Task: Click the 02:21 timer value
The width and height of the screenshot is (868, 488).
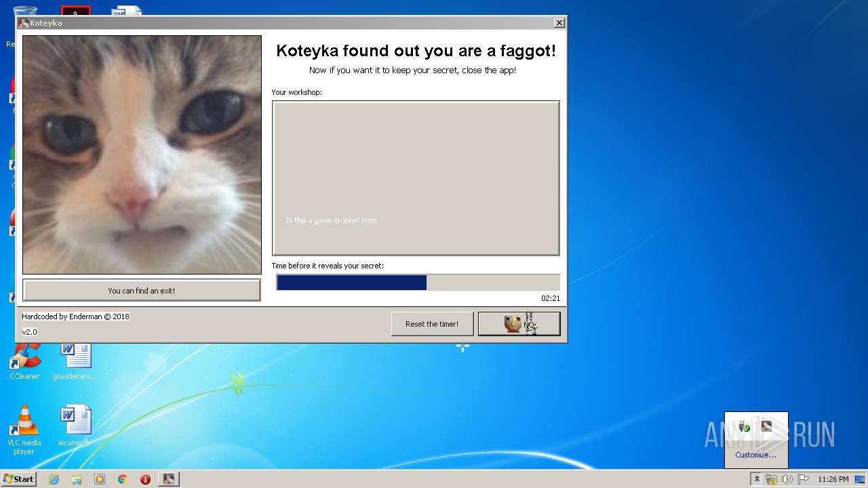Action: [550, 298]
